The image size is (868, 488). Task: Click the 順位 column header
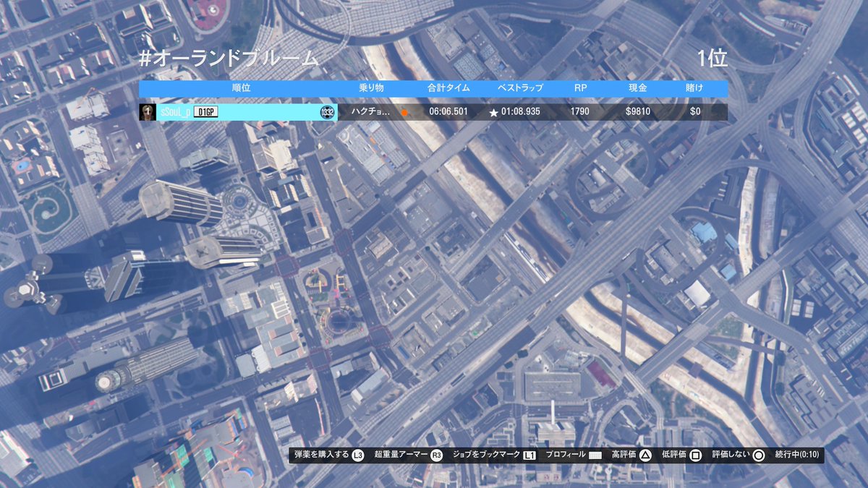[x=241, y=88]
